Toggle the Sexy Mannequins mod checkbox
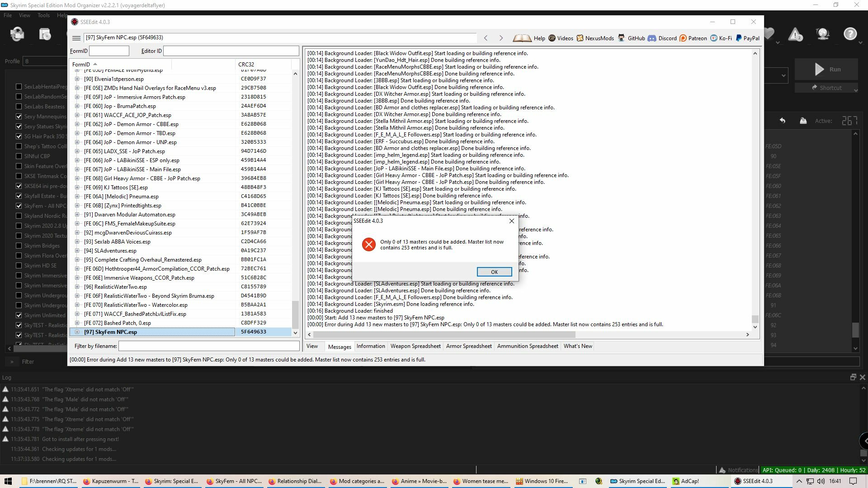Viewport: 868px width, 488px height. 19,117
